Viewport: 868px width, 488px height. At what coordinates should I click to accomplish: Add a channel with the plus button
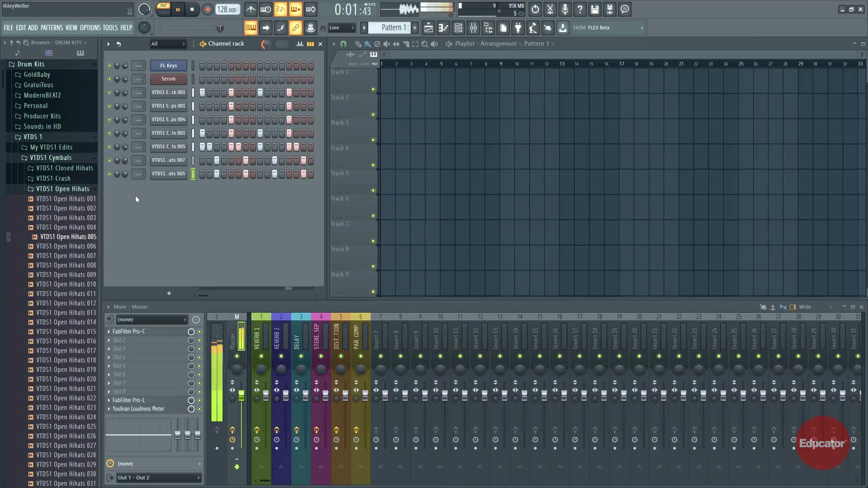169,293
